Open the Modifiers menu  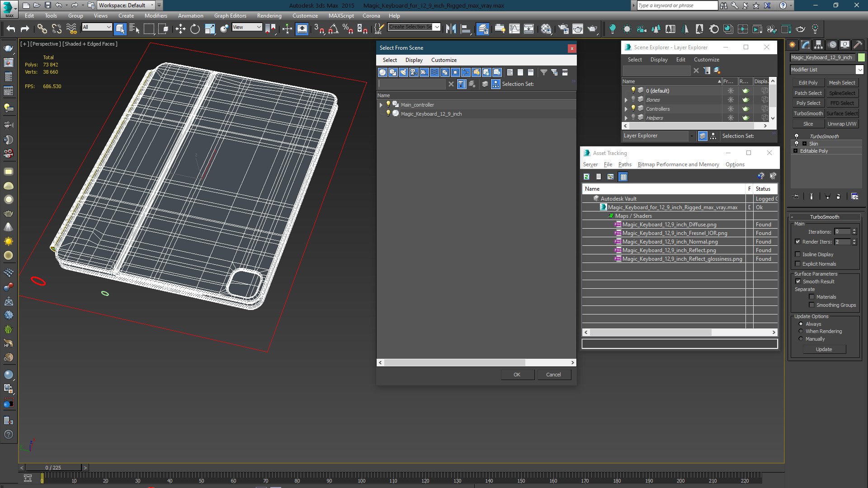pyautogui.click(x=156, y=16)
